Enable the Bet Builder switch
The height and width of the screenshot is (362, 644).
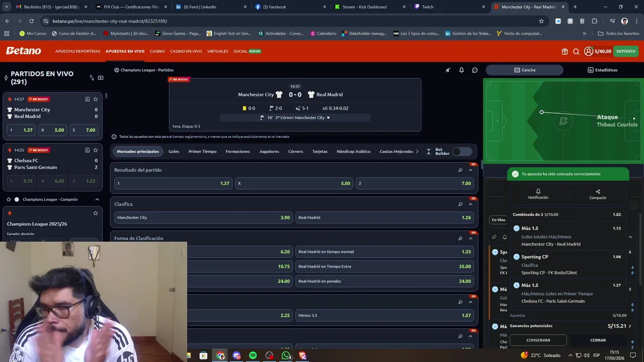click(462, 151)
